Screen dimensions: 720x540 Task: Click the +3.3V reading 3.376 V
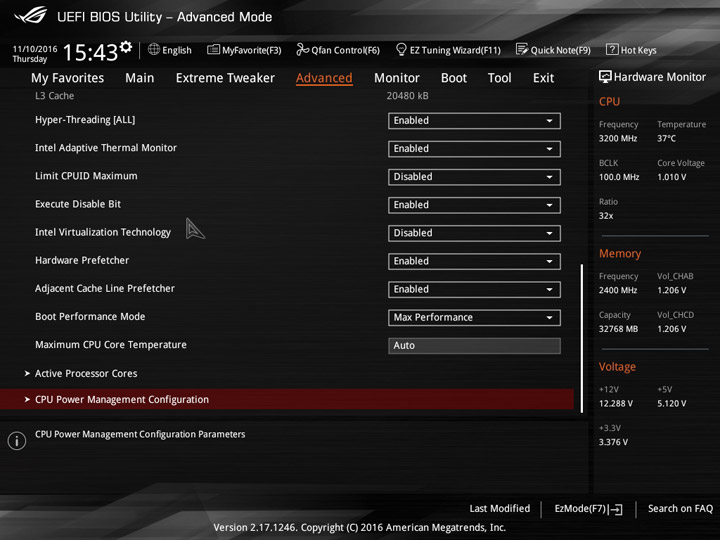[x=613, y=442]
